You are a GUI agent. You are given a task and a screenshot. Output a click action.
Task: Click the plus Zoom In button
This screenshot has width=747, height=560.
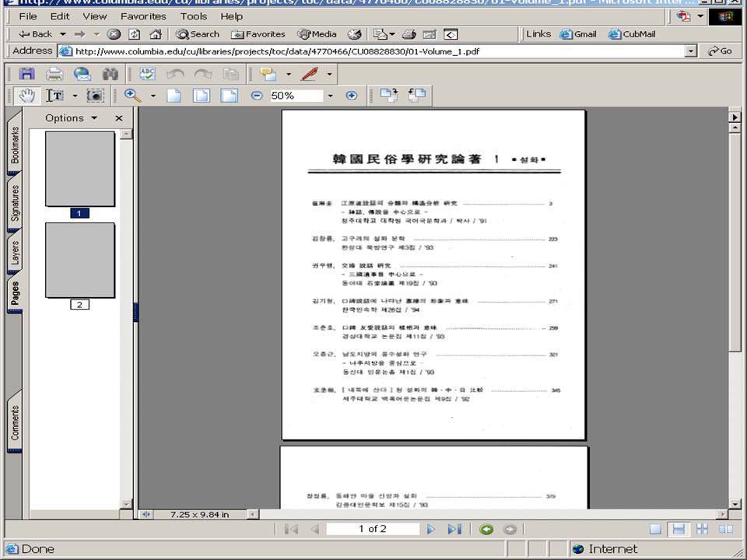[352, 96]
